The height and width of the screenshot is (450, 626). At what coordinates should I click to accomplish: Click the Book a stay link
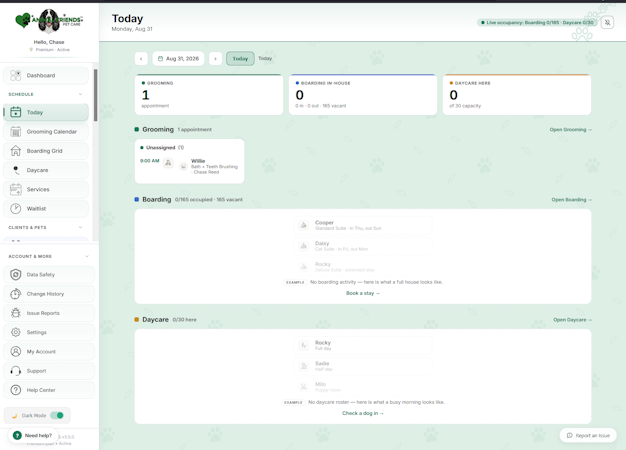[x=363, y=293]
